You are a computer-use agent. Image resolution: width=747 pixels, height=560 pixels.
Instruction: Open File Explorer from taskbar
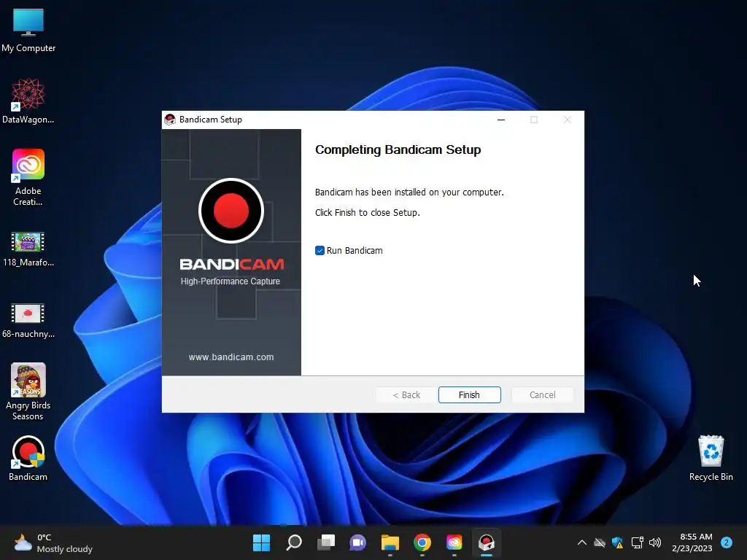(390, 542)
